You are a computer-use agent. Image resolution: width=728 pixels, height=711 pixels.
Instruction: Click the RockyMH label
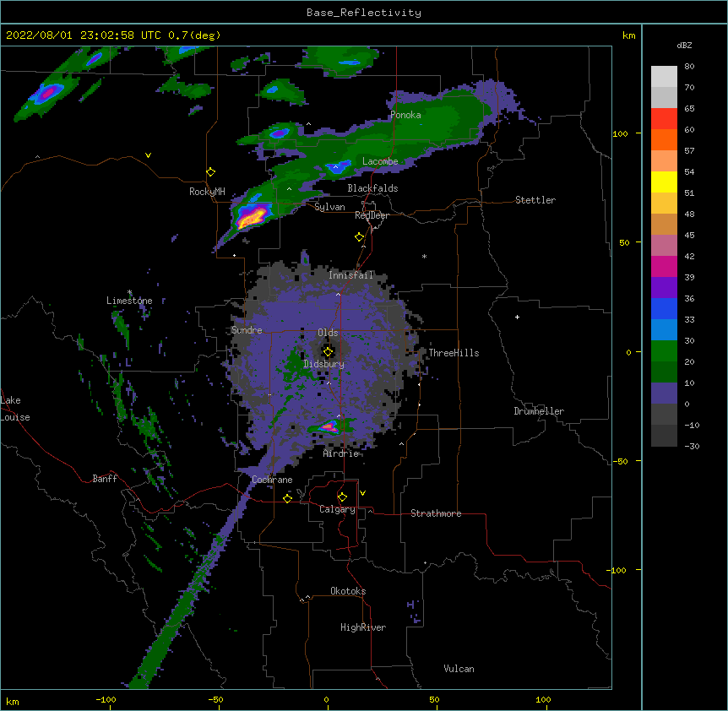coord(207,192)
